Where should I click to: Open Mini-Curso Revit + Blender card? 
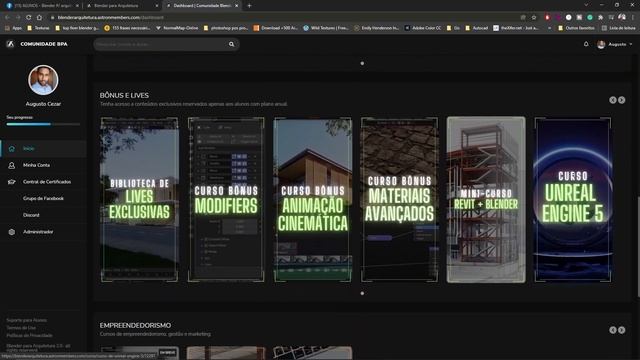[486, 200]
